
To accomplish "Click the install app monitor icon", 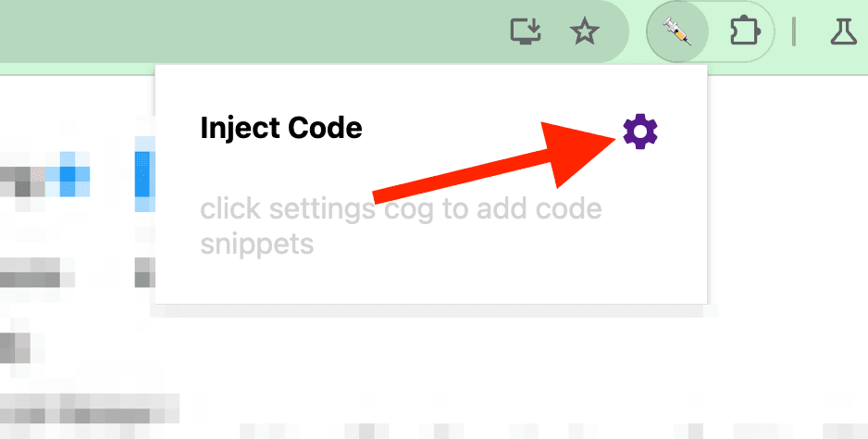I will click(x=526, y=31).
